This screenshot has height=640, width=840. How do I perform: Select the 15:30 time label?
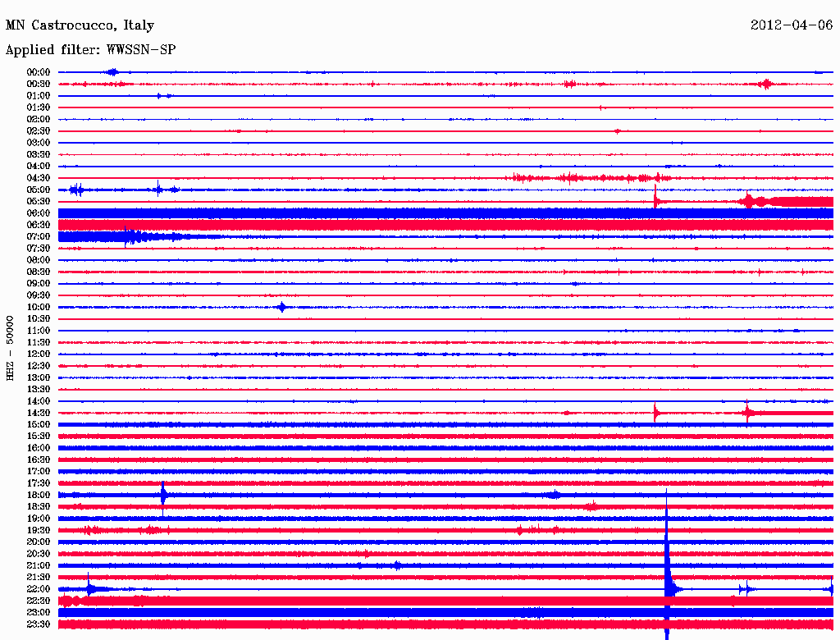click(x=39, y=437)
